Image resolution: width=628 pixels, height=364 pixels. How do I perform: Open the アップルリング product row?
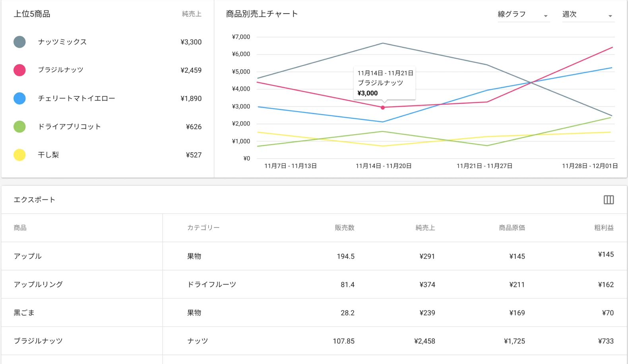[x=38, y=285]
